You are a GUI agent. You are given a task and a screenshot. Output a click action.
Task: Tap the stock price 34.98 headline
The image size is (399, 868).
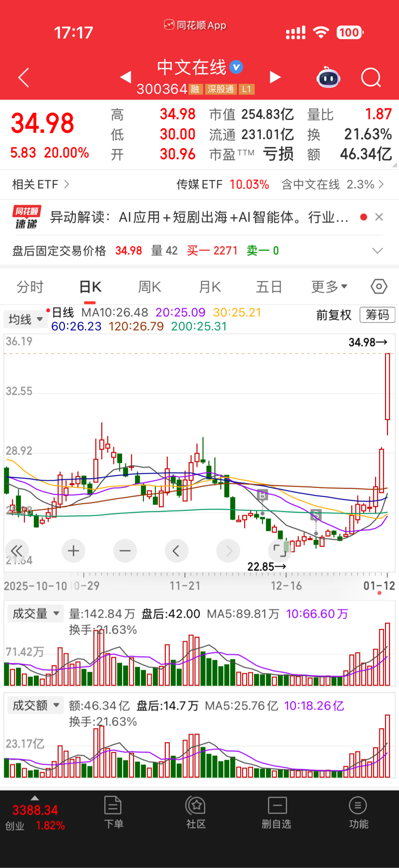[x=43, y=123]
